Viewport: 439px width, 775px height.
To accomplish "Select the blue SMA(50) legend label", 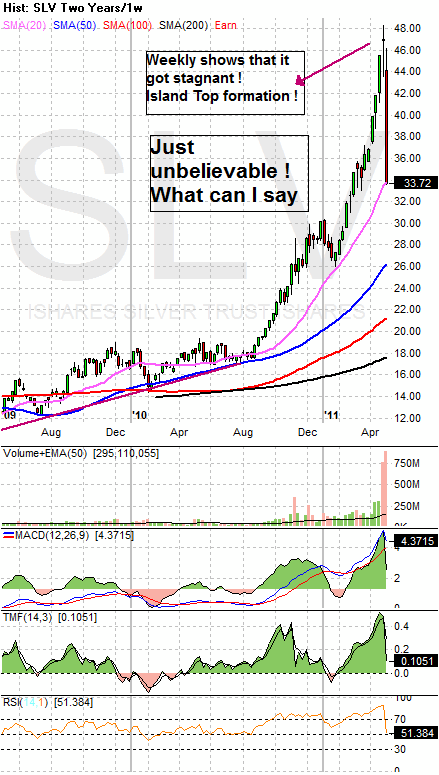I will (76, 25).
